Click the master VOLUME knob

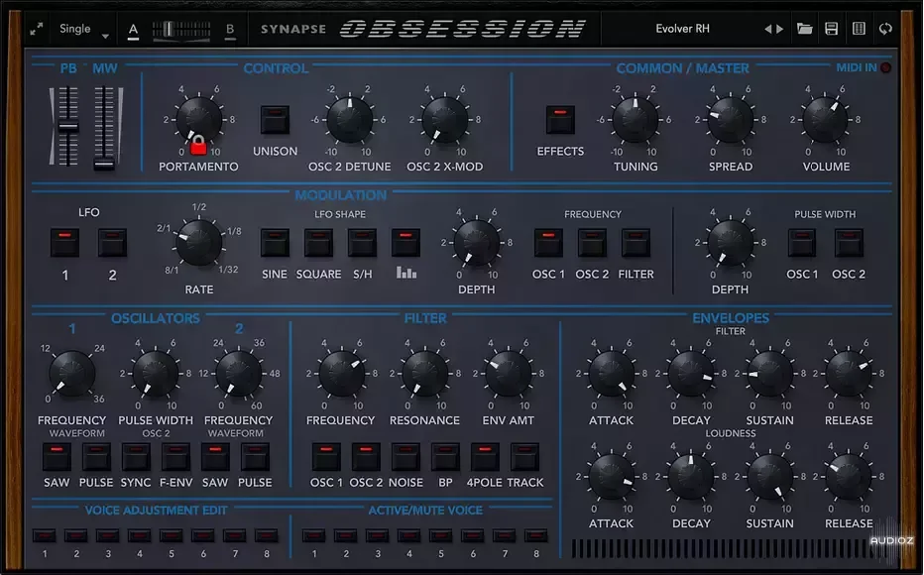[x=825, y=120]
